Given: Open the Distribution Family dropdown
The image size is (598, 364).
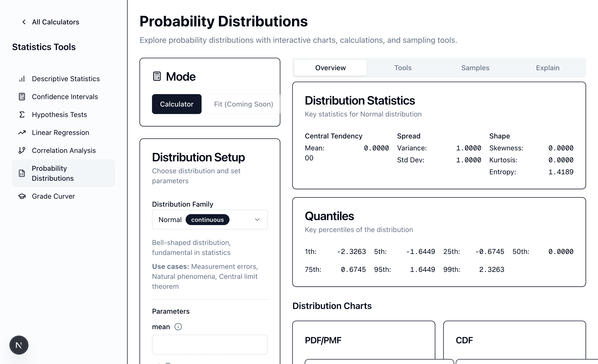Looking at the screenshot, I should (210, 220).
